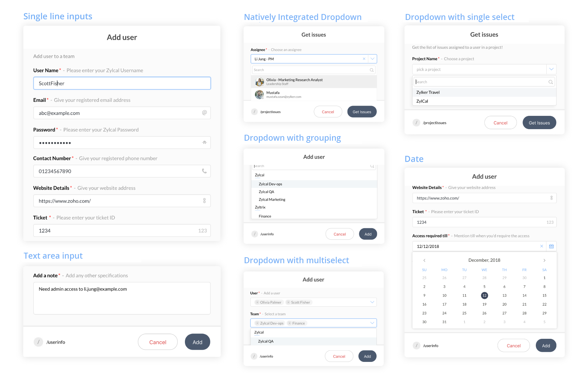
Task: Click the calendar icon next to the date field
Action: pos(552,246)
